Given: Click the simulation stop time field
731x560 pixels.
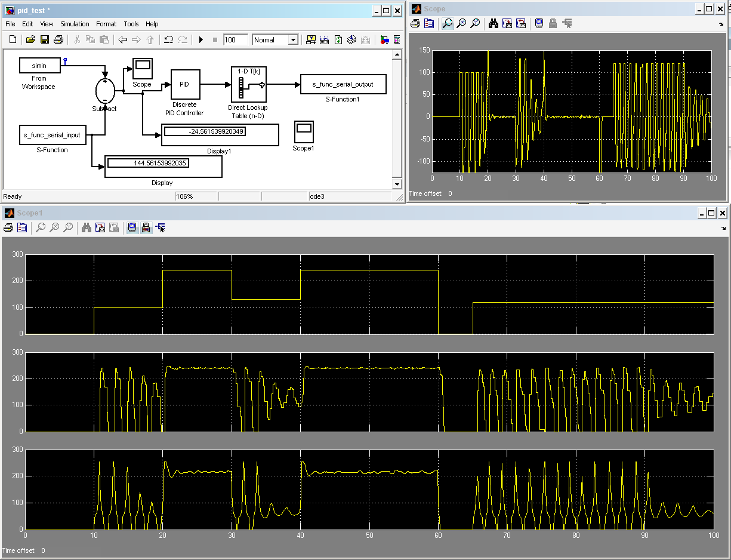Looking at the screenshot, I should click(x=235, y=40).
